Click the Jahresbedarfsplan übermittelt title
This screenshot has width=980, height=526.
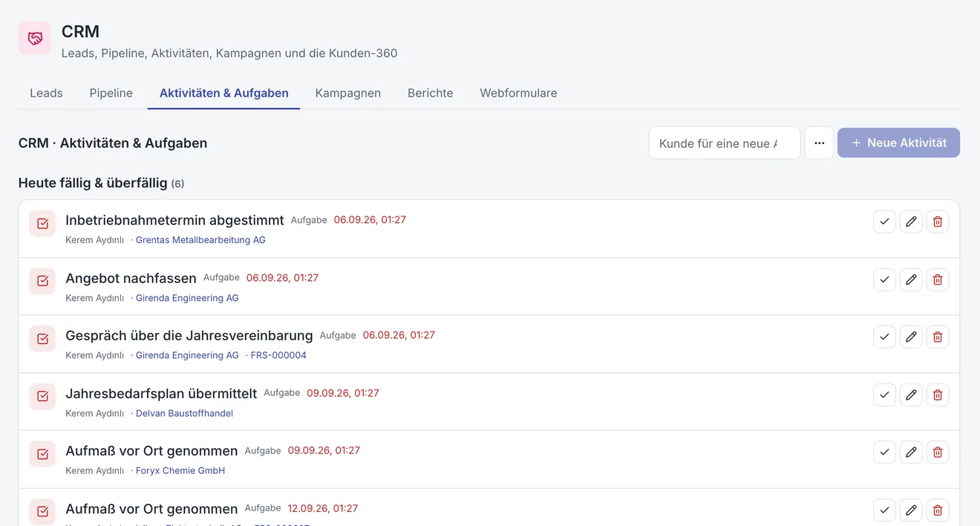pos(161,393)
